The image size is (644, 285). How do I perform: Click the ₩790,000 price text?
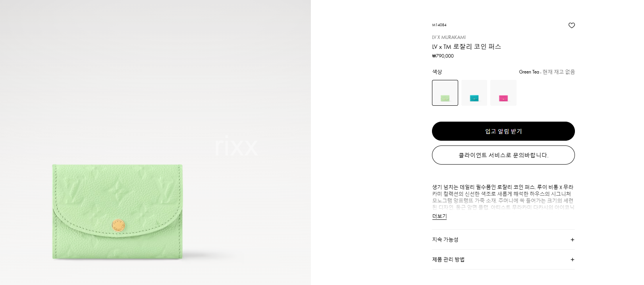pos(443,56)
